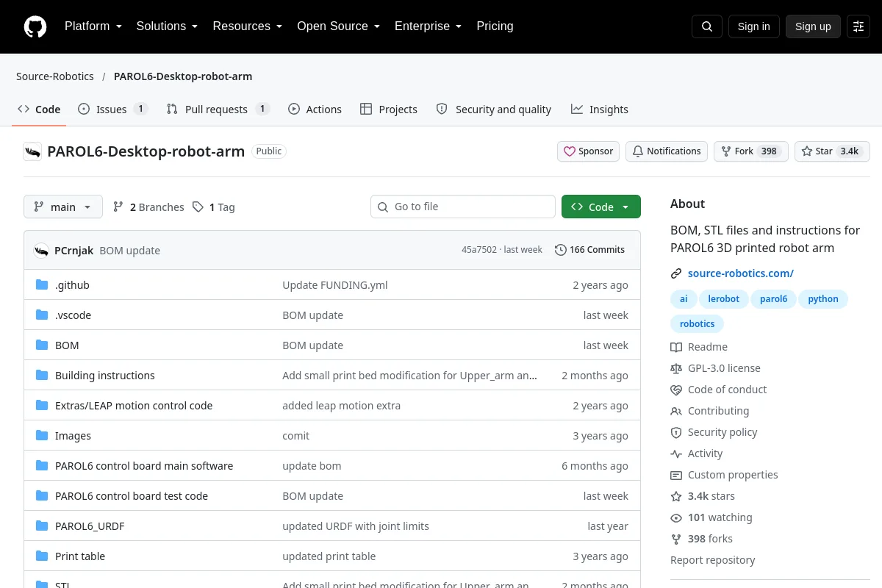Open the Insights tab

(x=600, y=110)
